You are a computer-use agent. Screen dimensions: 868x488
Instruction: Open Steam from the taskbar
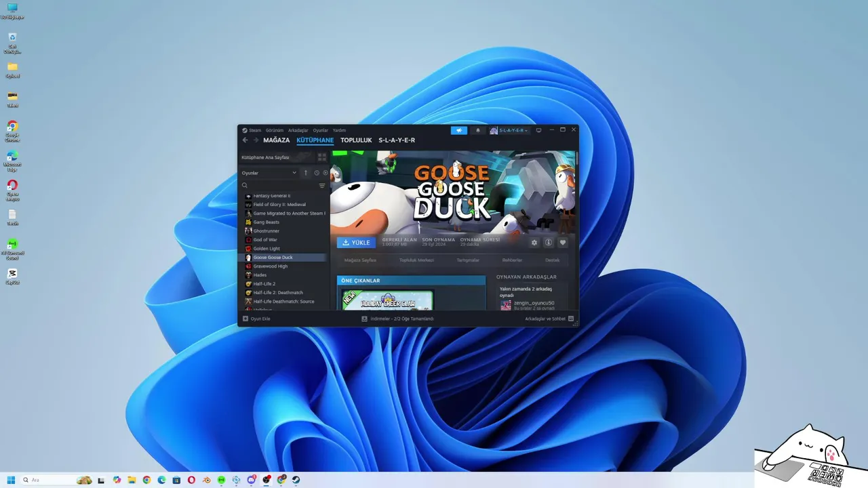[x=296, y=480]
